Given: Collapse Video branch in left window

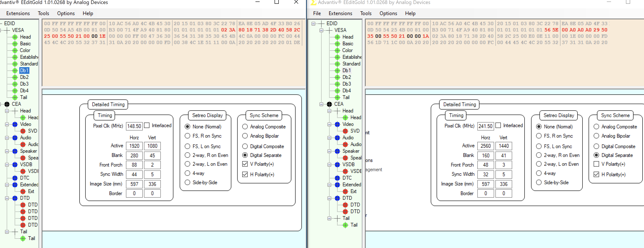Looking at the screenshot, I should tap(7, 124).
